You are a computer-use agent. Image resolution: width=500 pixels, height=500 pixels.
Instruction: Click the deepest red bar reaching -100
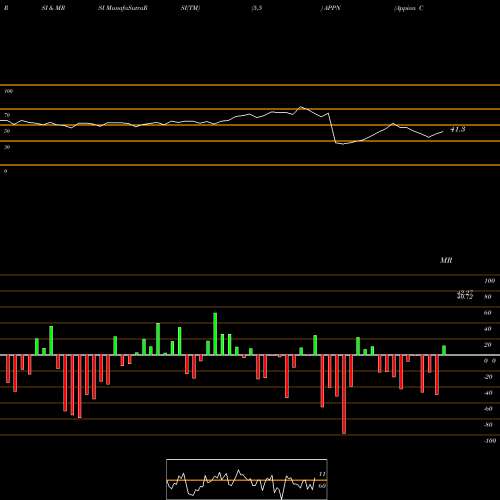[344, 395]
